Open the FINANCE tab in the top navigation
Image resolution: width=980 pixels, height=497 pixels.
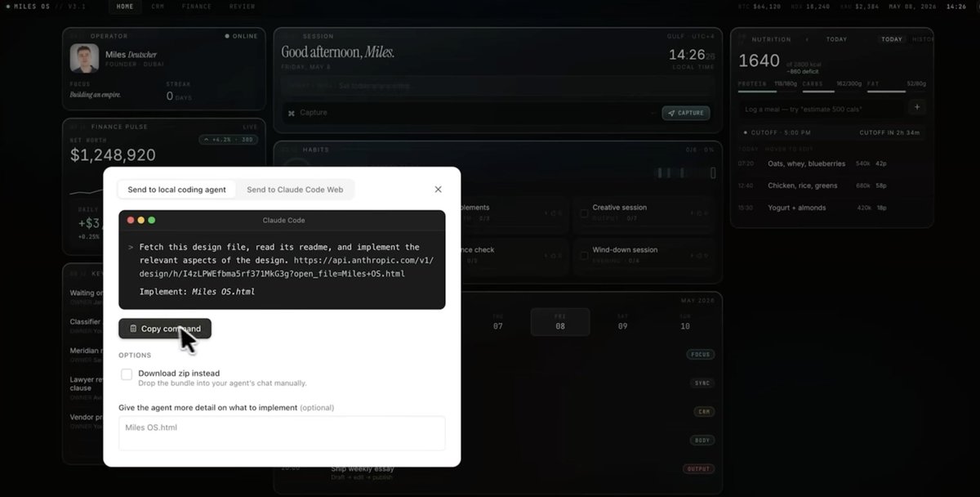pyautogui.click(x=196, y=7)
